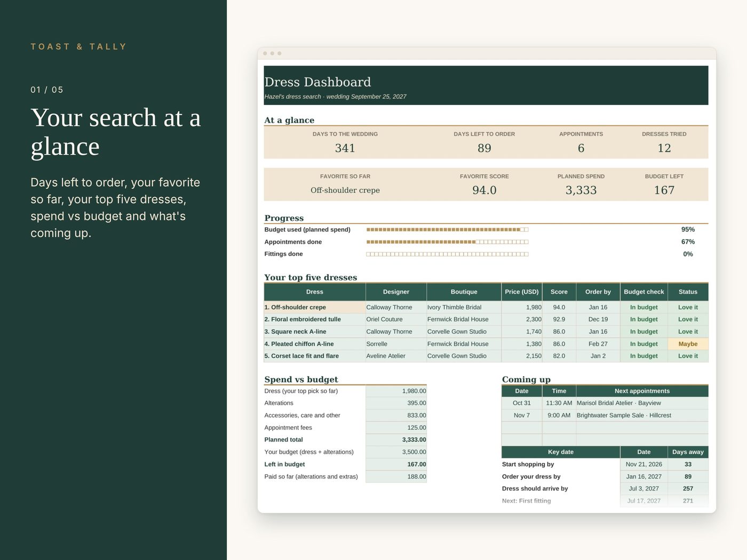Select the Paid so far value 188.00
This screenshot has width=747, height=560.
[x=396, y=477]
